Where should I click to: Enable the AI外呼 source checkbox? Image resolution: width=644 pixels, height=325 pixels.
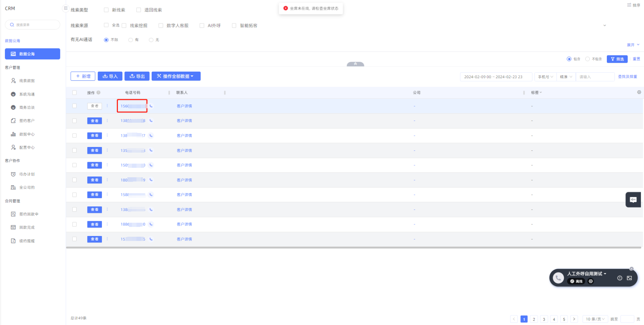(x=202, y=26)
